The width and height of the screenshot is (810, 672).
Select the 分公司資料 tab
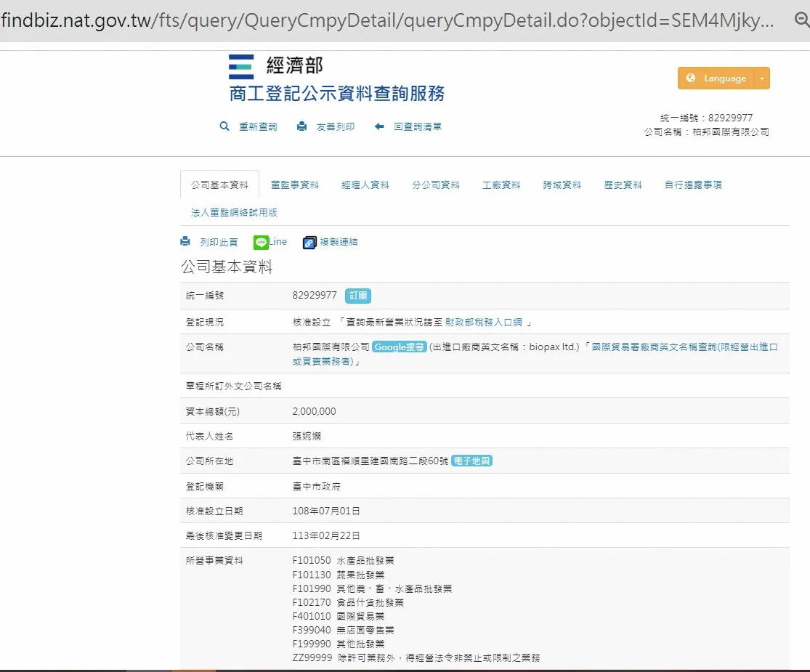[x=436, y=185]
